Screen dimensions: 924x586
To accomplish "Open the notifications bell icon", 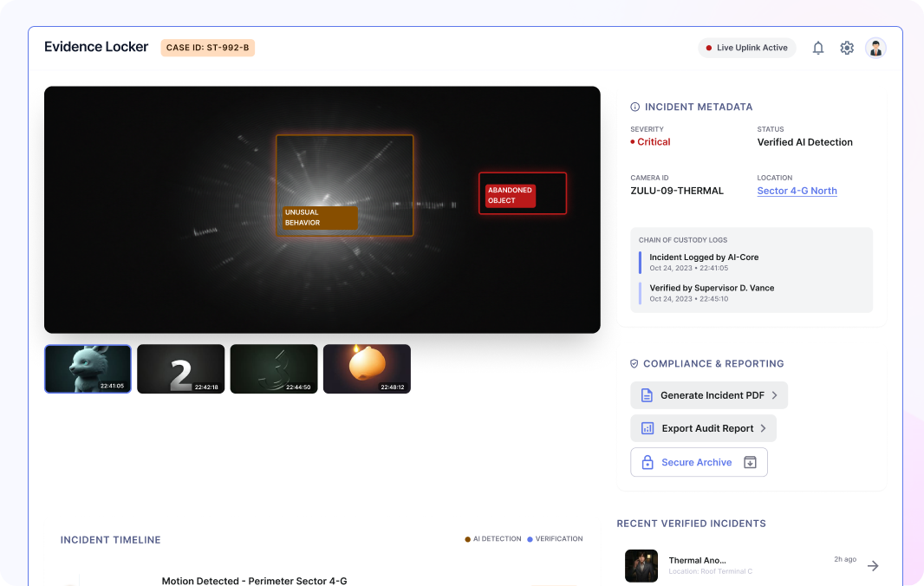I will pos(817,48).
